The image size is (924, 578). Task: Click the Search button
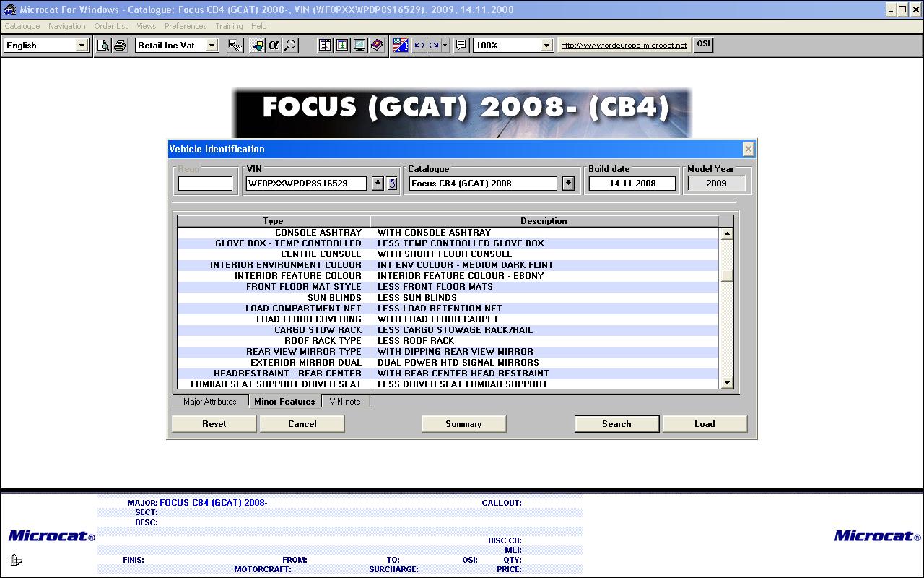pyautogui.click(x=616, y=424)
